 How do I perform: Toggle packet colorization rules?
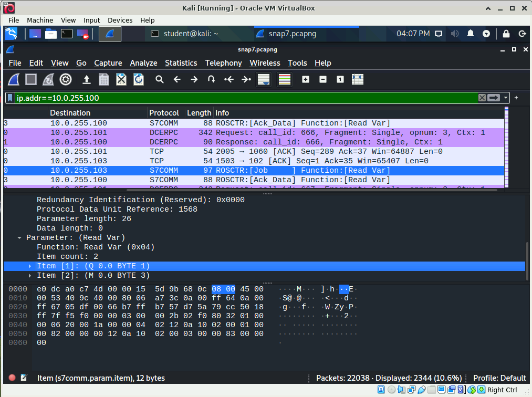click(x=284, y=79)
